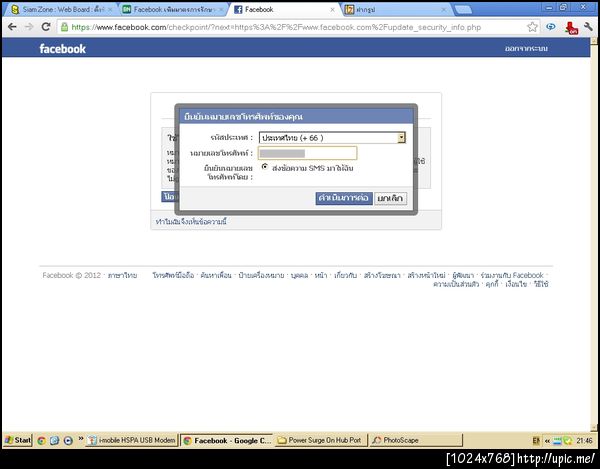Click the network connection tray icon
This screenshot has width=600, height=469.
coord(557,441)
